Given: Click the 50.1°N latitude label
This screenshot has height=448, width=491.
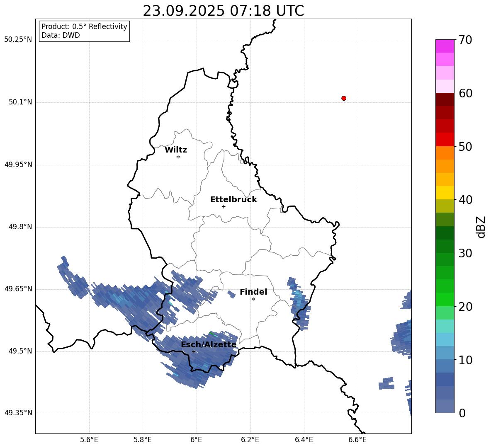Looking at the screenshot, I should [20, 102].
